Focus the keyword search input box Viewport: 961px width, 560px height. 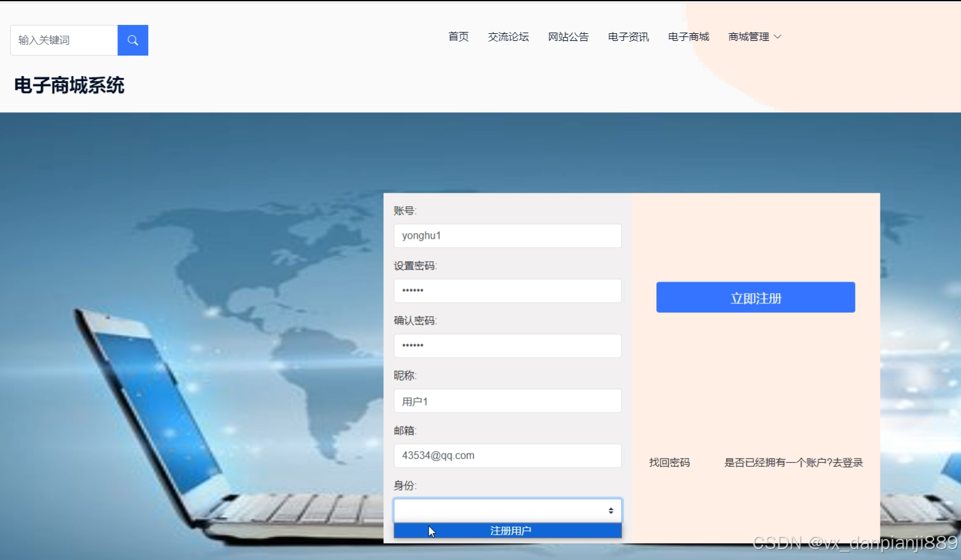click(x=64, y=40)
